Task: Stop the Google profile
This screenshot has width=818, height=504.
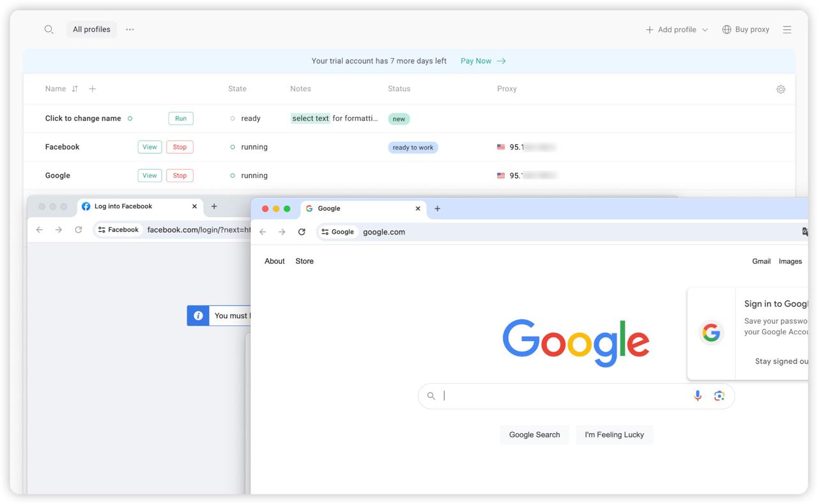Action: (180, 176)
